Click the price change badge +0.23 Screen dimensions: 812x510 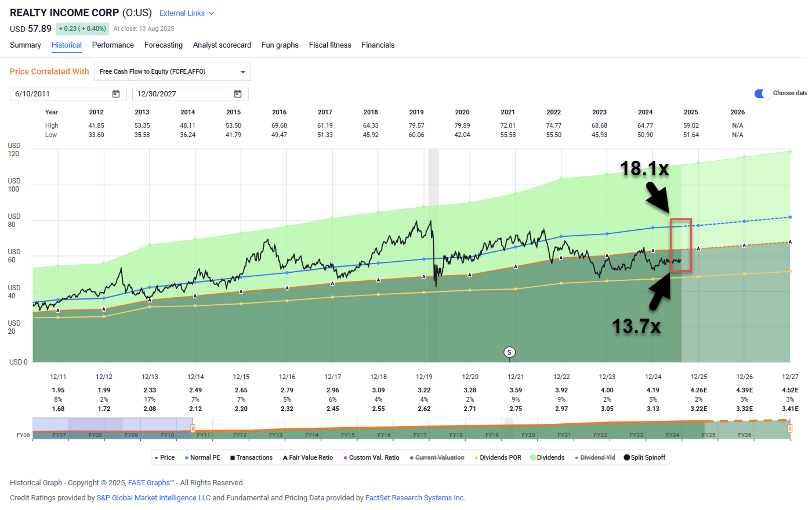coord(82,29)
